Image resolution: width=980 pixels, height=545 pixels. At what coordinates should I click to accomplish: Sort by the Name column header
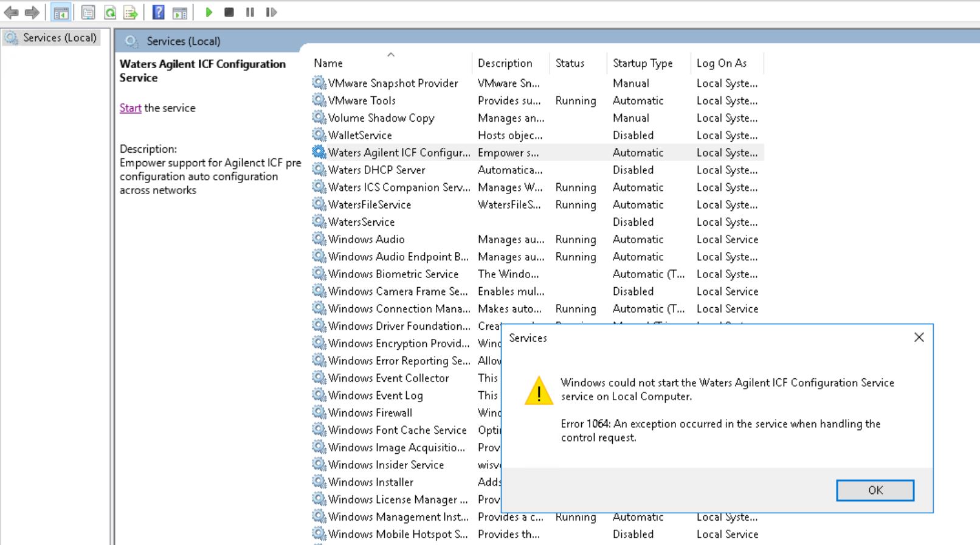(x=390, y=63)
